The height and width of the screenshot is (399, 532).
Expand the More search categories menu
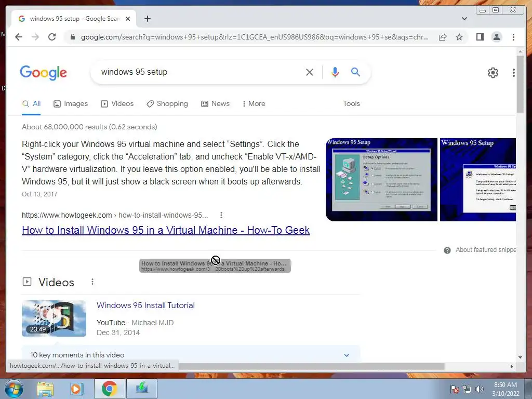[254, 104]
